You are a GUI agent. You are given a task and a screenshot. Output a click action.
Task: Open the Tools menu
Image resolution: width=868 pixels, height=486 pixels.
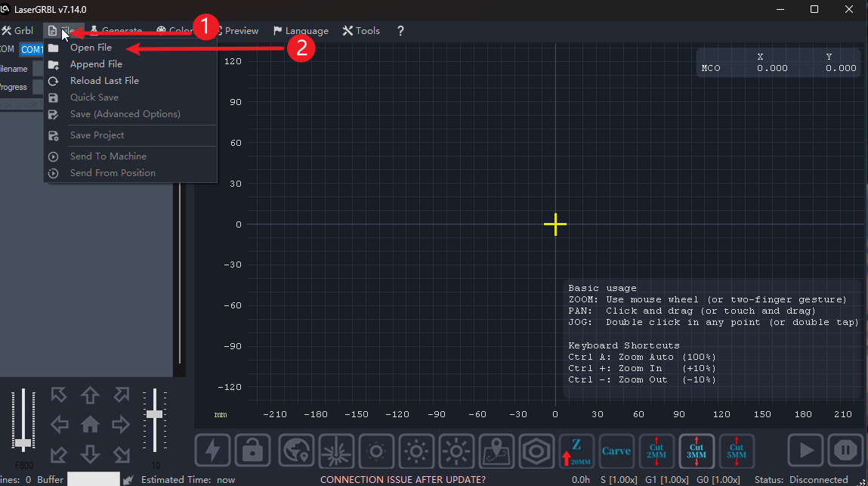[x=361, y=31]
